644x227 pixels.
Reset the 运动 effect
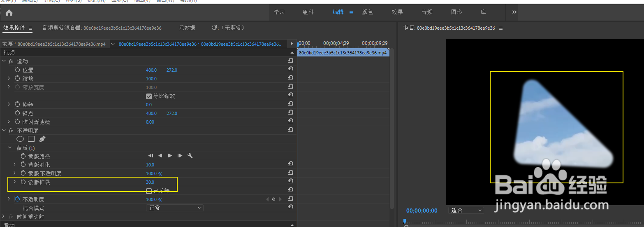tap(291, 61)
